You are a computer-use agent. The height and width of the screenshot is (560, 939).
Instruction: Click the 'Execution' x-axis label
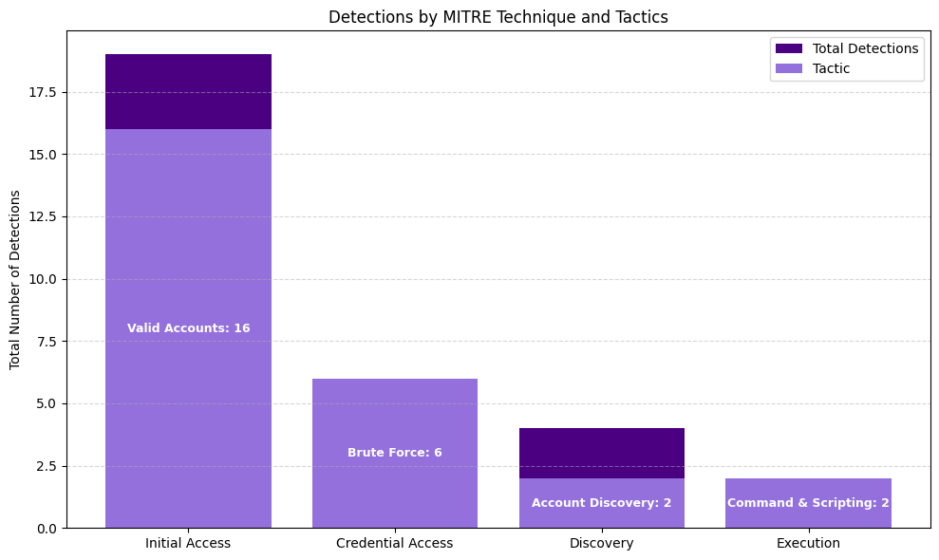(808, 543)
